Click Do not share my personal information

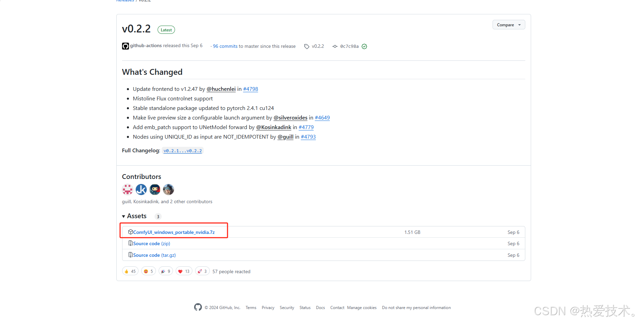coord(416,308)
